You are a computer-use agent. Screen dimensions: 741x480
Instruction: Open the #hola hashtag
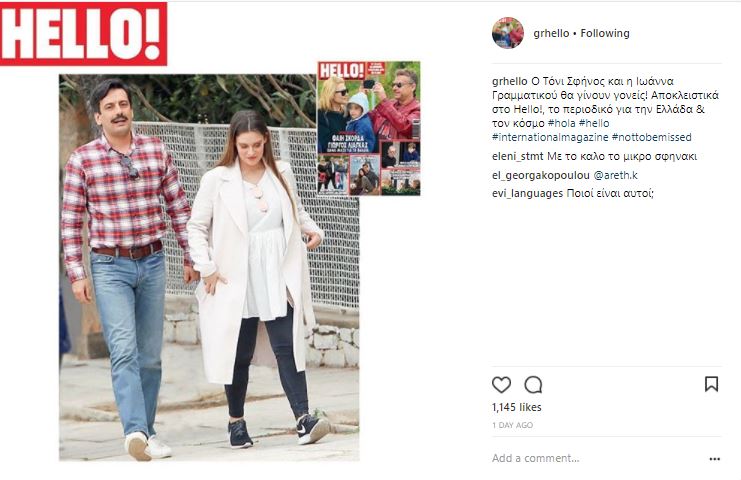click(x=561, y=123)
